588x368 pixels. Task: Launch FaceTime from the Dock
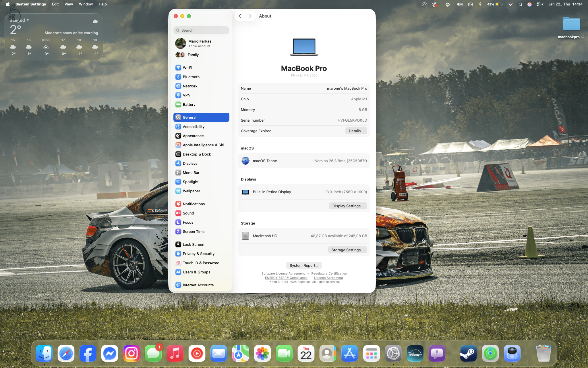[x=284, y=353]
